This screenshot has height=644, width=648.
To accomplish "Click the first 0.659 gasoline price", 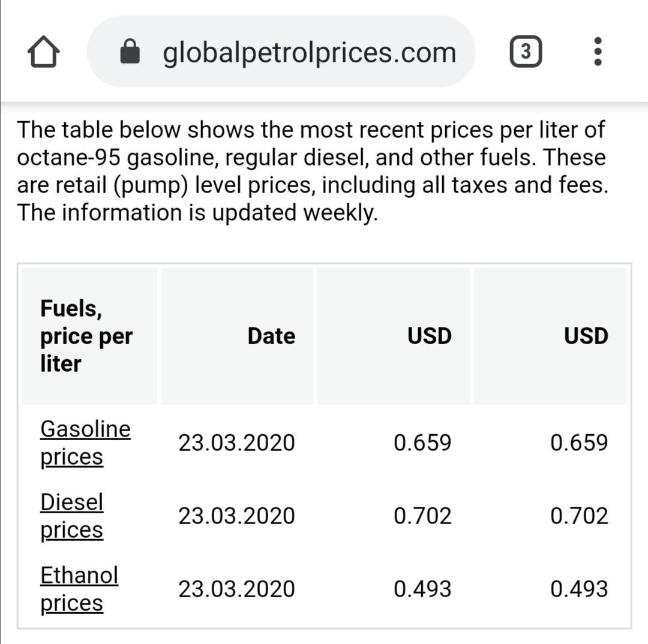I will click(x=423, y=443).
